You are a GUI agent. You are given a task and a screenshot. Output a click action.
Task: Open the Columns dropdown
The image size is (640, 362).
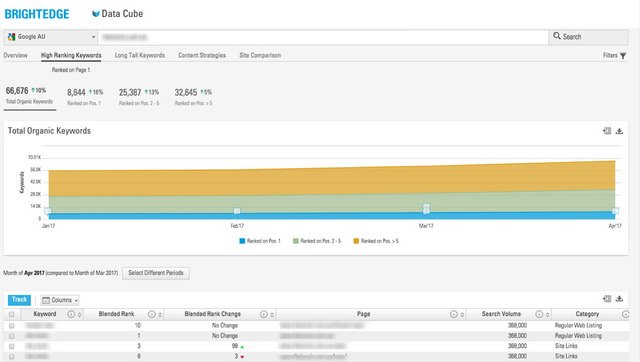[60, 300]
